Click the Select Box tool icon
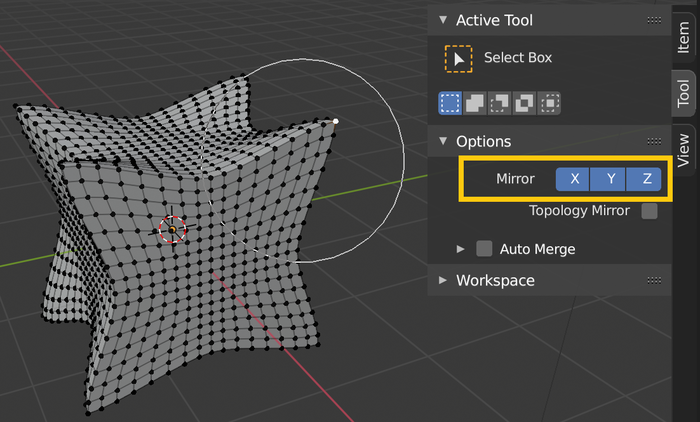The width and height of the screenshot is (700, 422). click(x=458, y=58)
